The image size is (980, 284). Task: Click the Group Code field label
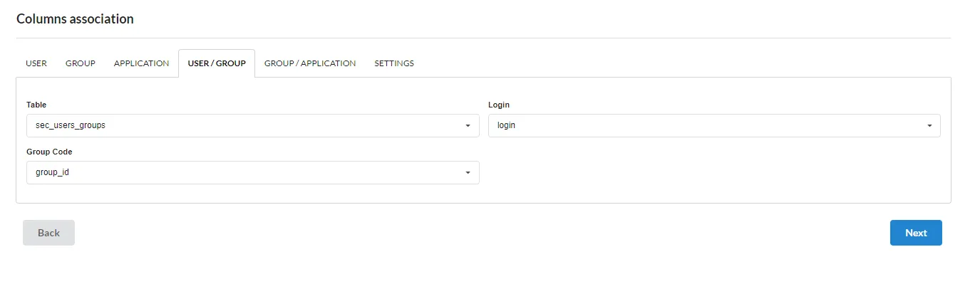49,152
